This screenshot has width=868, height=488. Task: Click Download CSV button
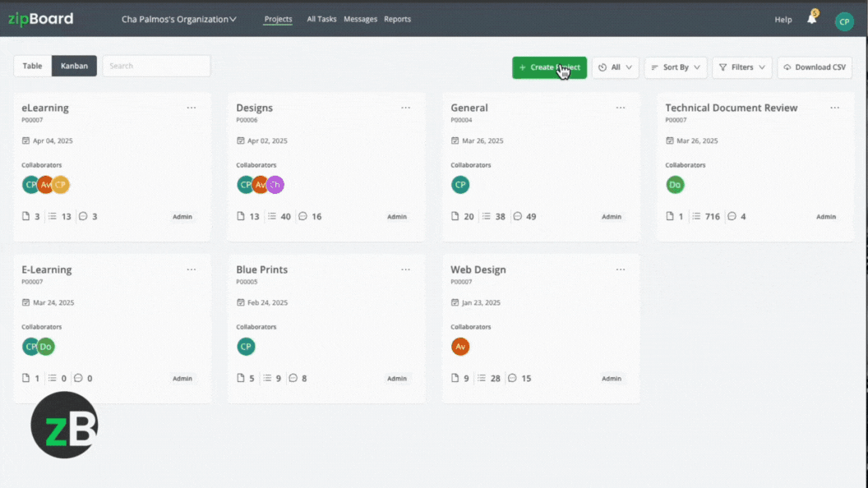point(814,67)
